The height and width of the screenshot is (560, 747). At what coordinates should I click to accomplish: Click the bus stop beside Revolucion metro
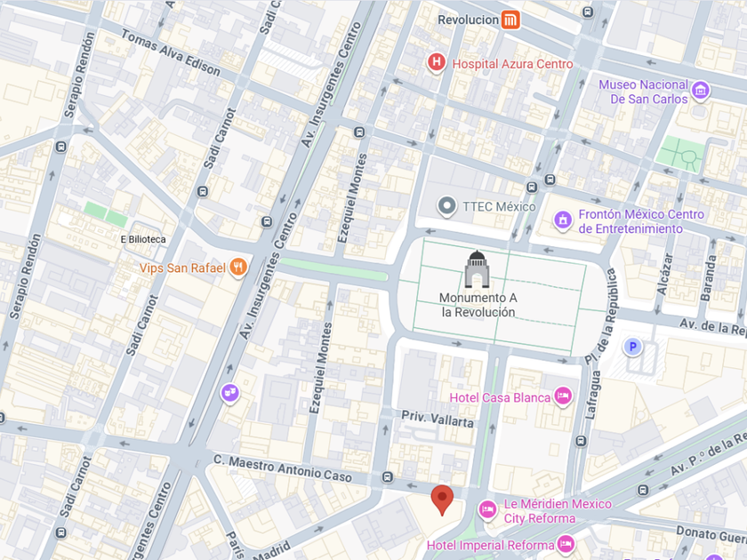[x=588, y=12]
